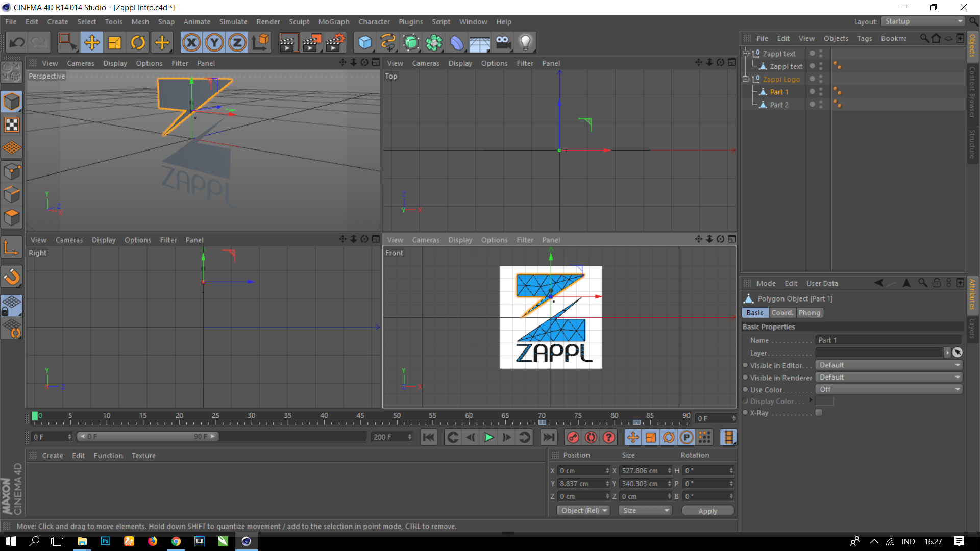
Task: Click Display Color swatch
Action: coord(825,401)
